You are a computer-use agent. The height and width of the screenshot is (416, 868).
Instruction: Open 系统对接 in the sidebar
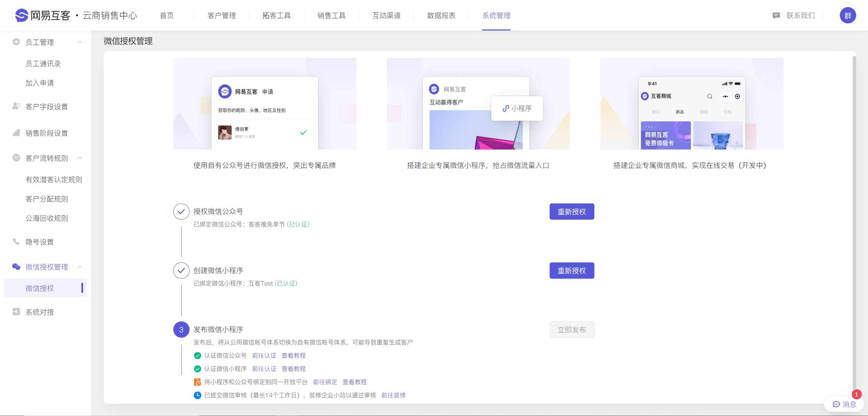point(40,312)
